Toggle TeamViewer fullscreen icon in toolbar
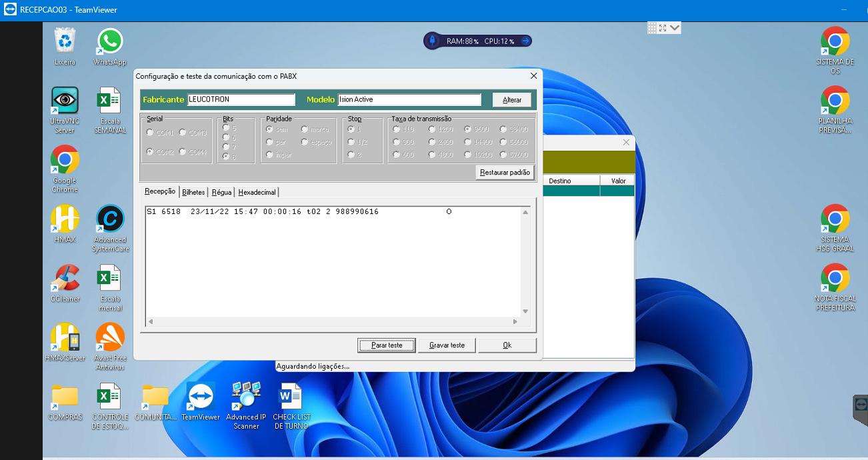The height and width of the screenshot is (460, 868). pyautogui.click(x=663, y=28)
